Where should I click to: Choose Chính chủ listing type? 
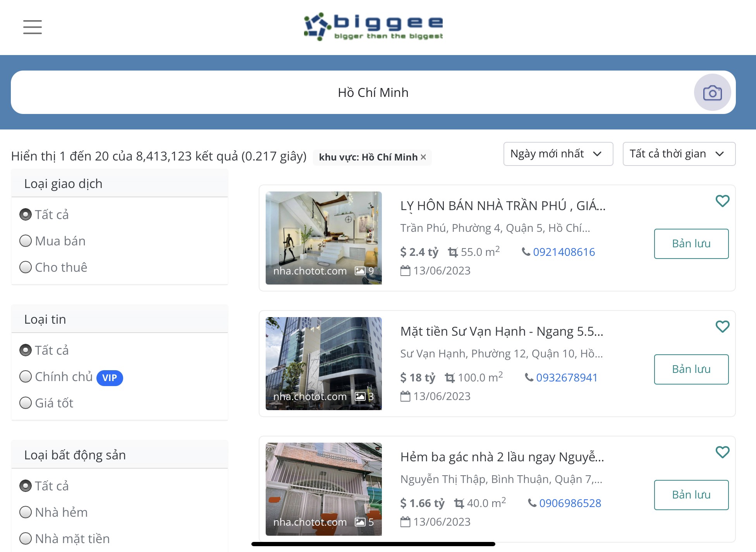coord(26,376)
